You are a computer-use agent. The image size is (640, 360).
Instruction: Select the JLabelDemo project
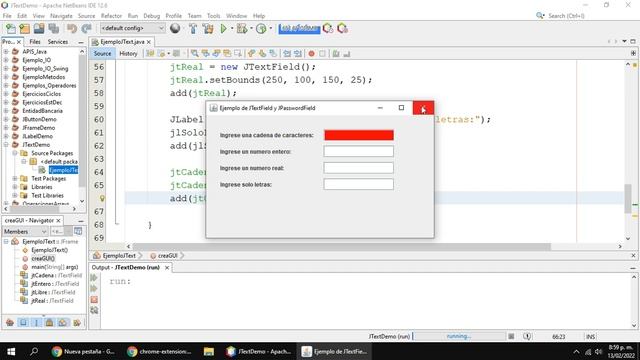pyautogui.click(x=38, y=136)
